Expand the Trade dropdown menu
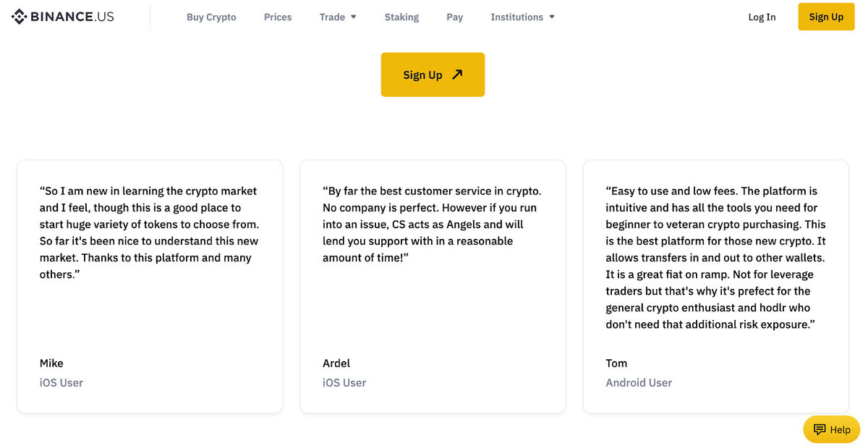The width and height of the screenshot is (868, 446). tap(338, 17)
